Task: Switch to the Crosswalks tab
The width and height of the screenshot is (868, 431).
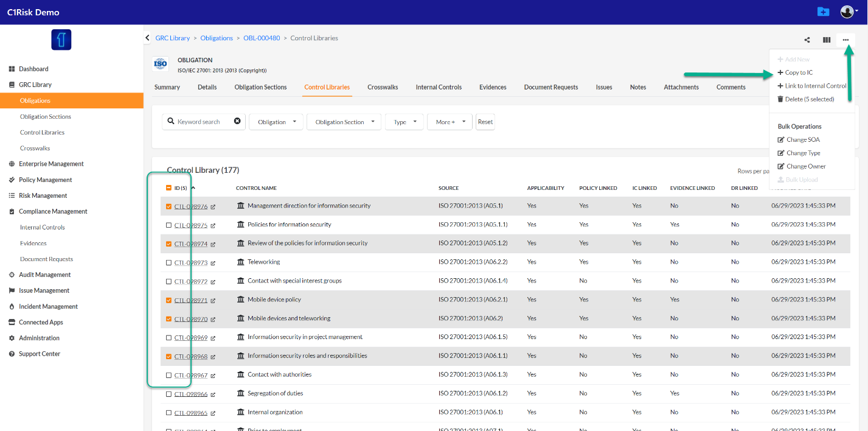Action: pyautogui.click(x=383, y=87)
